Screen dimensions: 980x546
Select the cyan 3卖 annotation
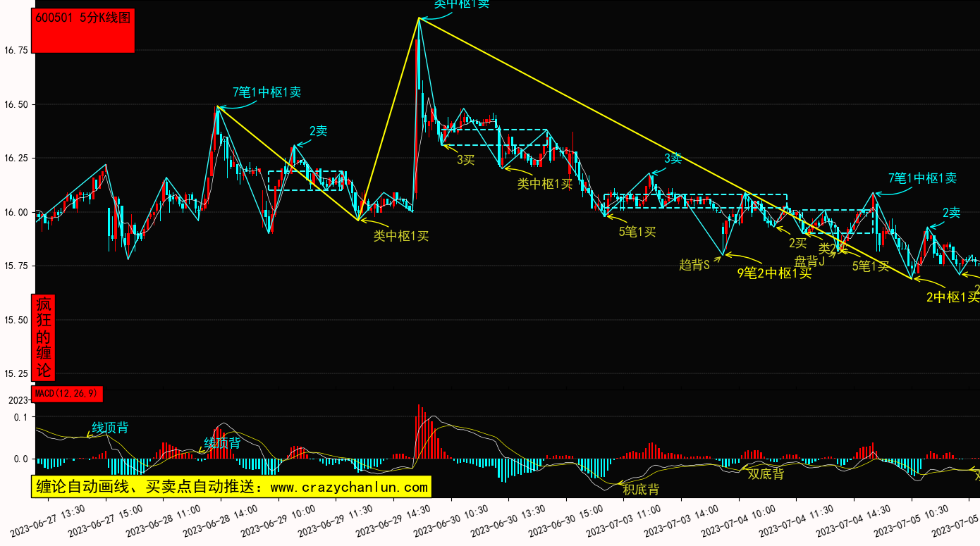click(673, 159)
